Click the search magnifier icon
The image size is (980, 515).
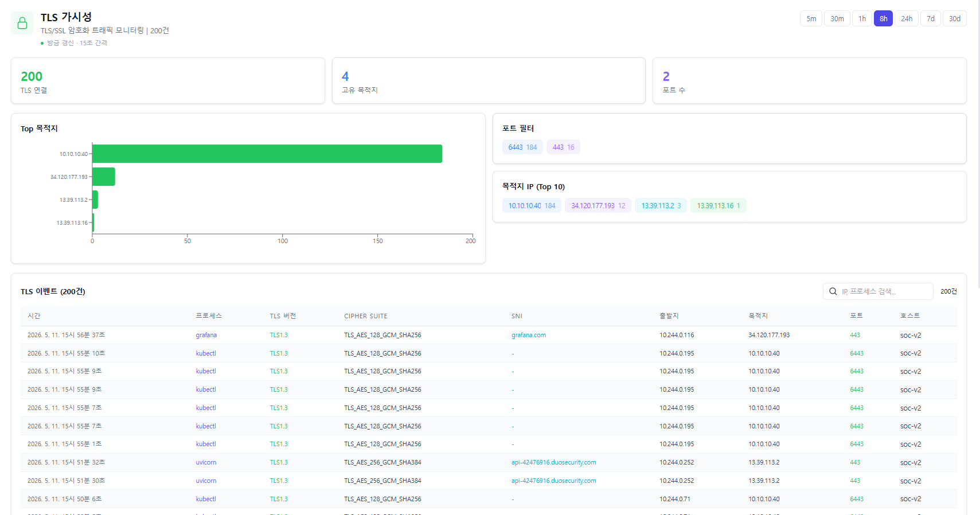(833, 291)
